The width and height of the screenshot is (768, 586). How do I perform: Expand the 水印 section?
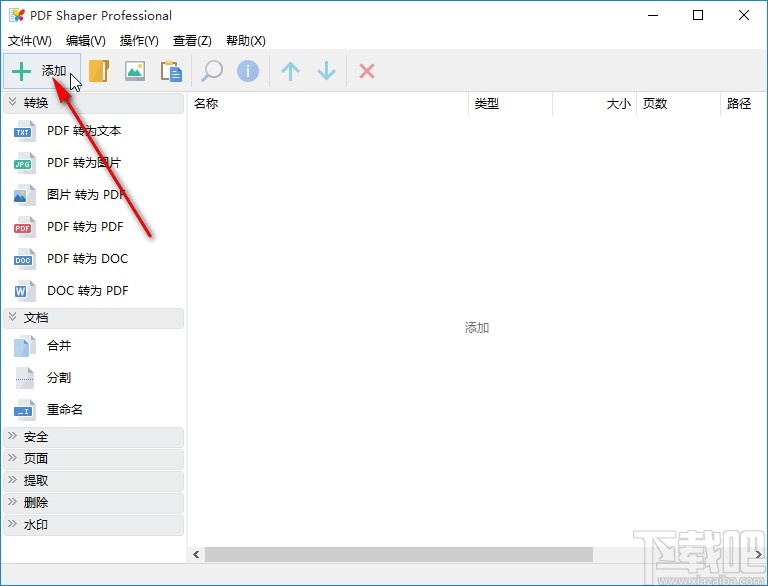point(94,525)
